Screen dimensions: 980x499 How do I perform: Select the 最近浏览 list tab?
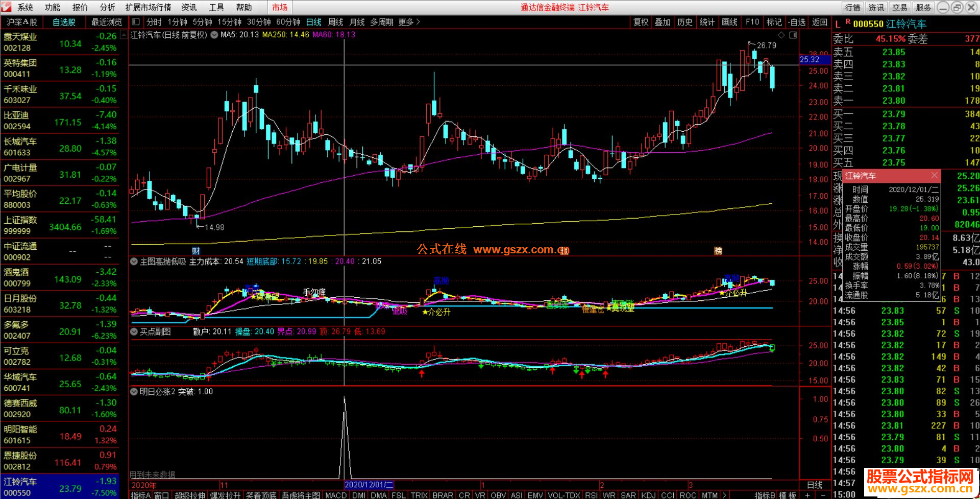[x=107, y=22]
